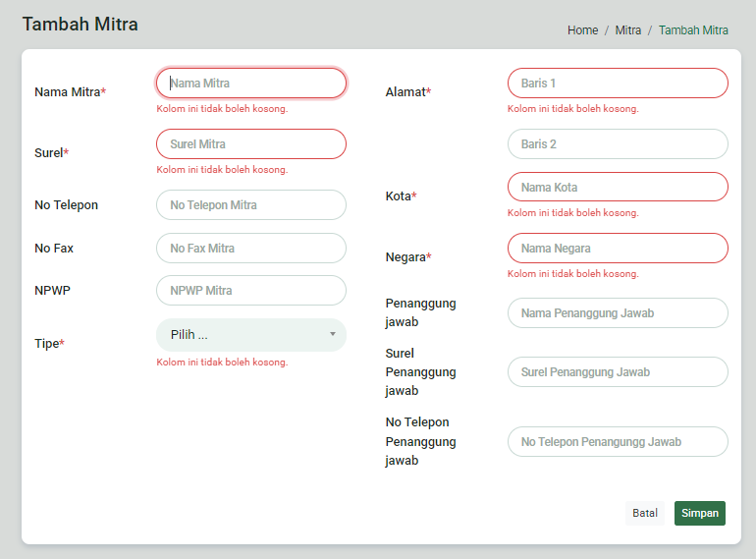This screenshot has height=559, width=756.
Task: Select the Nama Penanggung Jawab field
Action: (618, 313)
